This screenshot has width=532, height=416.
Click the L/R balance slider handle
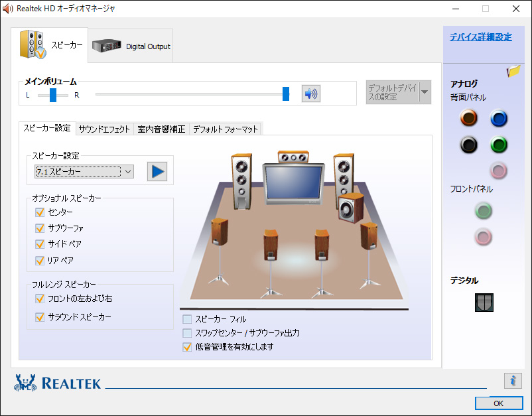53,95
